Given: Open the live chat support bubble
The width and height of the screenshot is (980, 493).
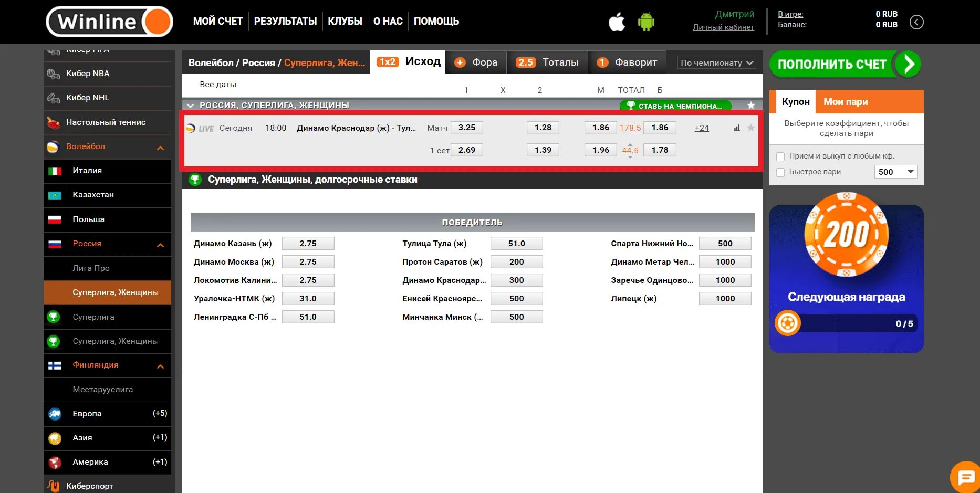Looking at the screenshot, I should [x=965, y=477].
